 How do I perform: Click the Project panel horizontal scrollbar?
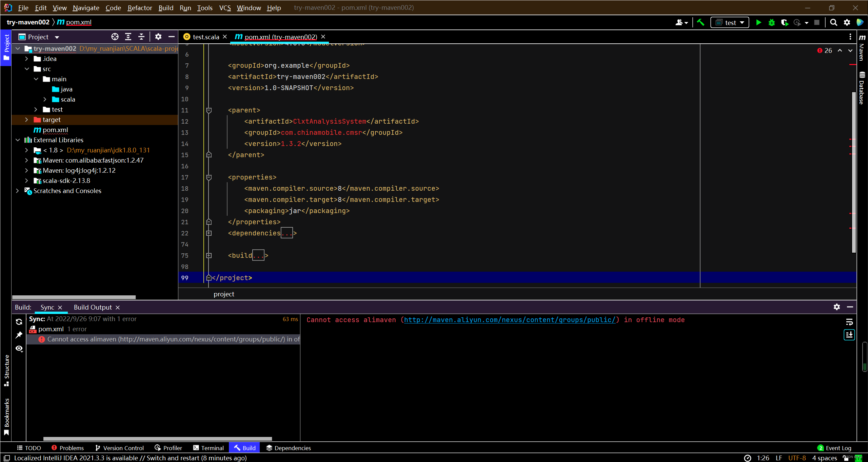(74, 297)
